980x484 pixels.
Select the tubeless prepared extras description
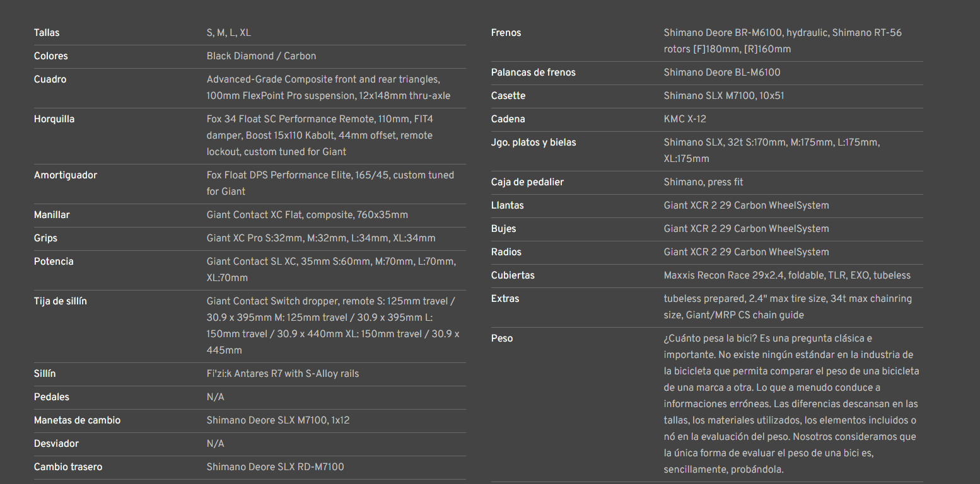(788, 307)
